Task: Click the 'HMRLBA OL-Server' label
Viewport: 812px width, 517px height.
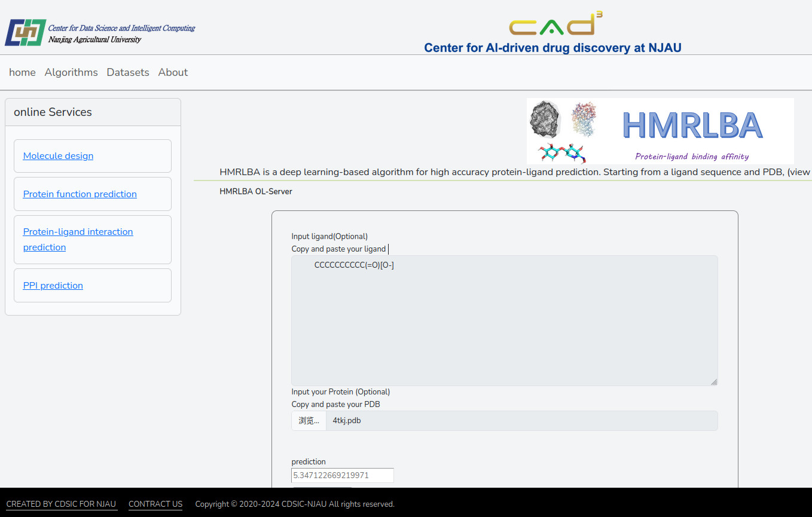Action: [x=256, y=192]
